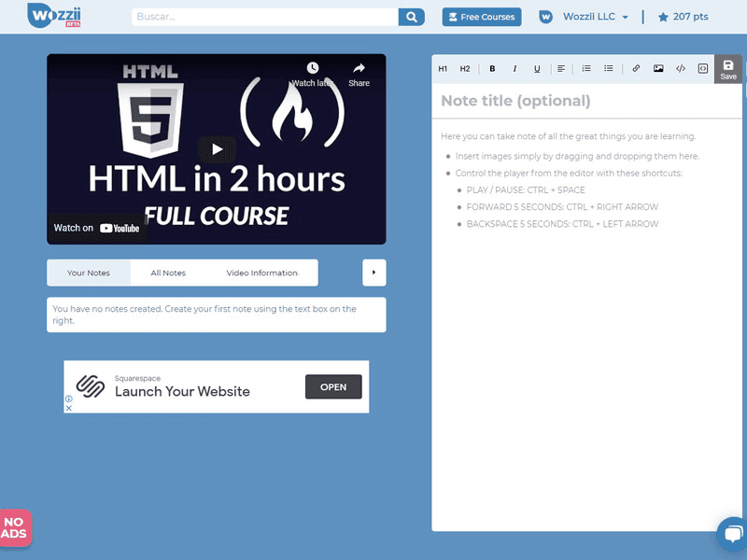This screenshot has width=747, height=560.
Task: Toggle inline code formatting
Action: coord(681,68)
